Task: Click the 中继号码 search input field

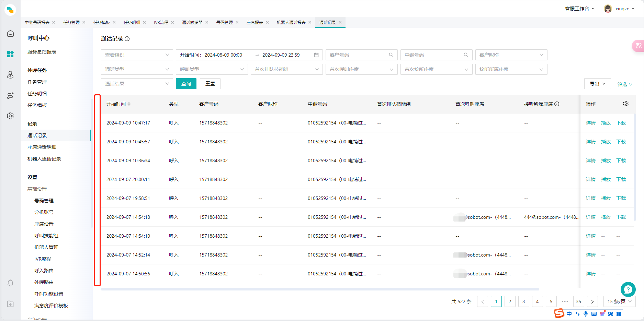Action: tap(436, 55)
